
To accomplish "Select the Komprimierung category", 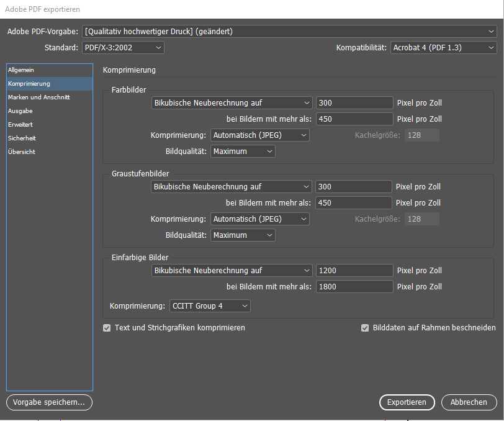I will pos(50,84).
